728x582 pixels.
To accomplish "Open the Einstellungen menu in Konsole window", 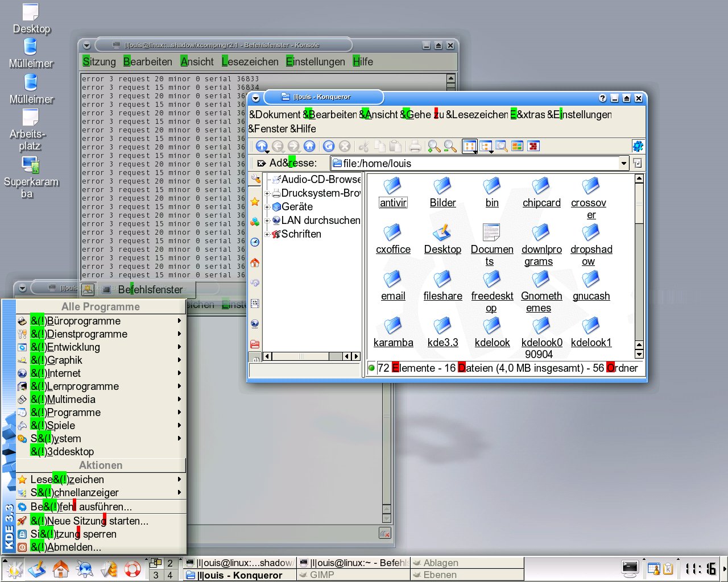I will tap(316, 62).
